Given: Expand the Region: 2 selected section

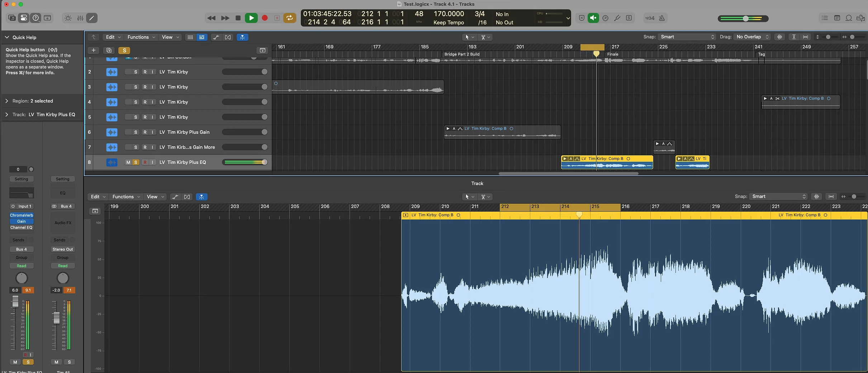Looking at the screenshot, I should coord(6,101).
